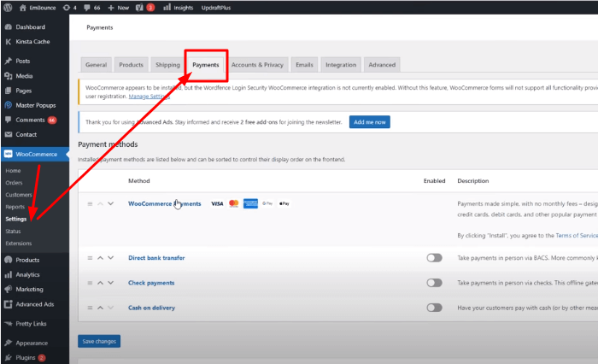Click the Add me now button

coord(370,122)
